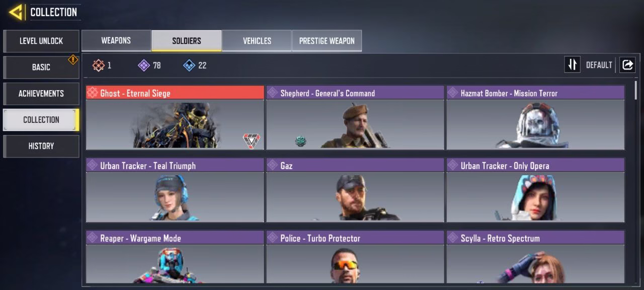
Task: Click the mythic emblem on Ghost card
Action: pos(252,141)
